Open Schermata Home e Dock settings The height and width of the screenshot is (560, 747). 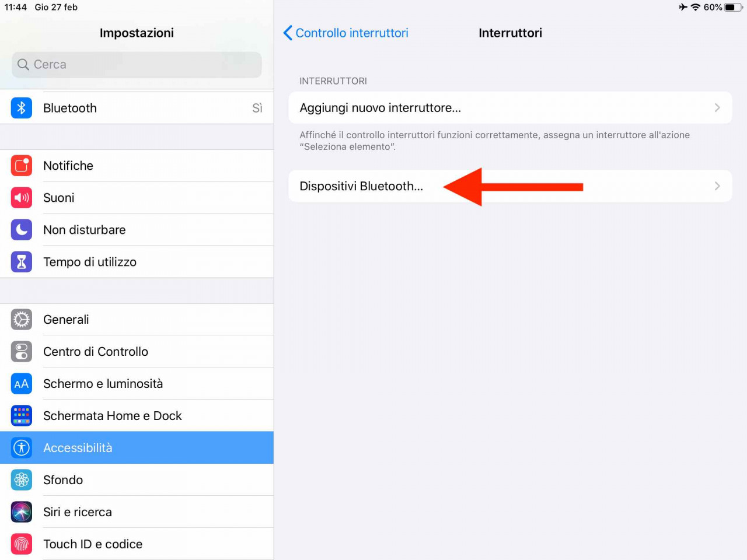(137, 416)
